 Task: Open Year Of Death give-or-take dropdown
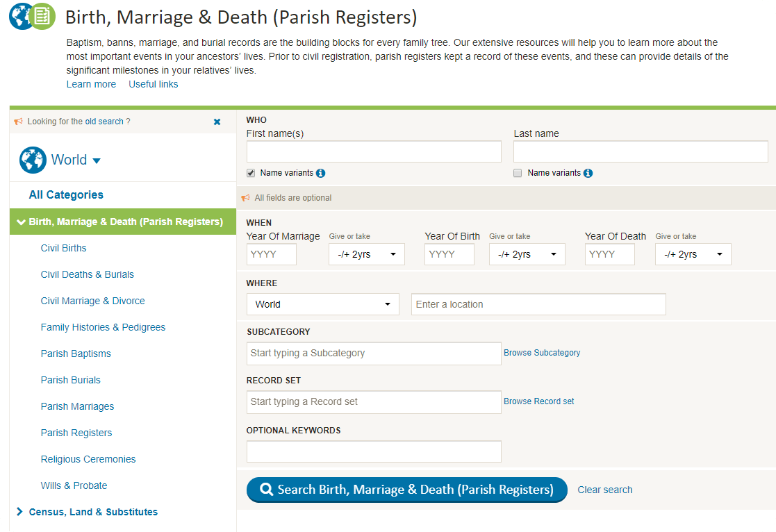693,254
